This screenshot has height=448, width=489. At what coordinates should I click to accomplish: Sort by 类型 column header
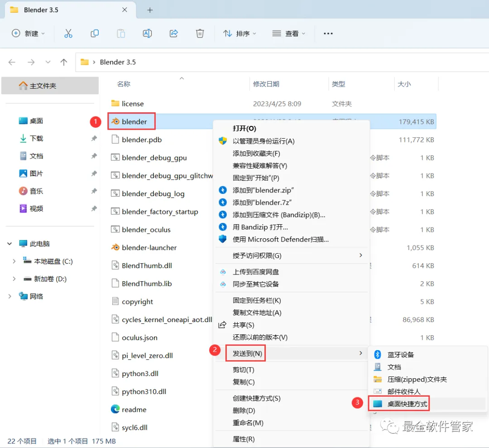338,84
